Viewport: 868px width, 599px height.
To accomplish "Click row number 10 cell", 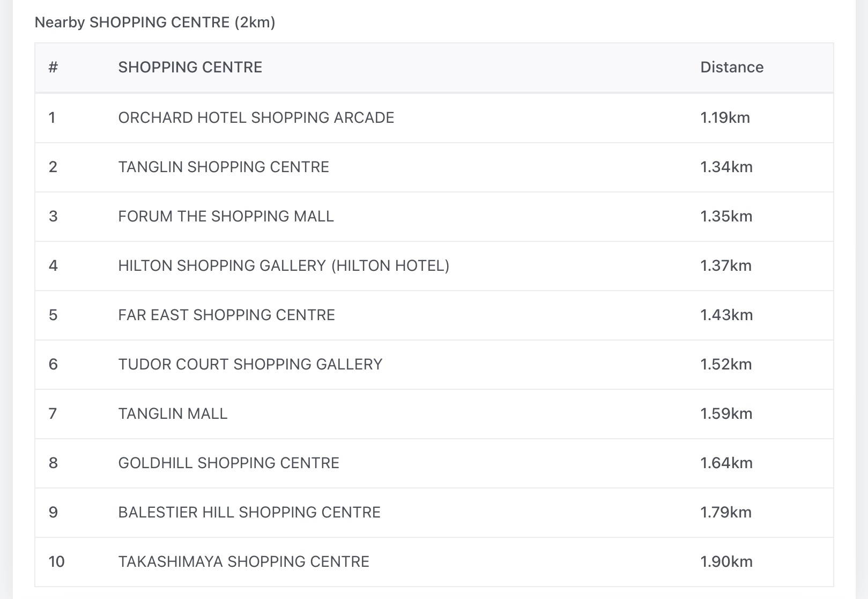I will [x=56, y=562].
